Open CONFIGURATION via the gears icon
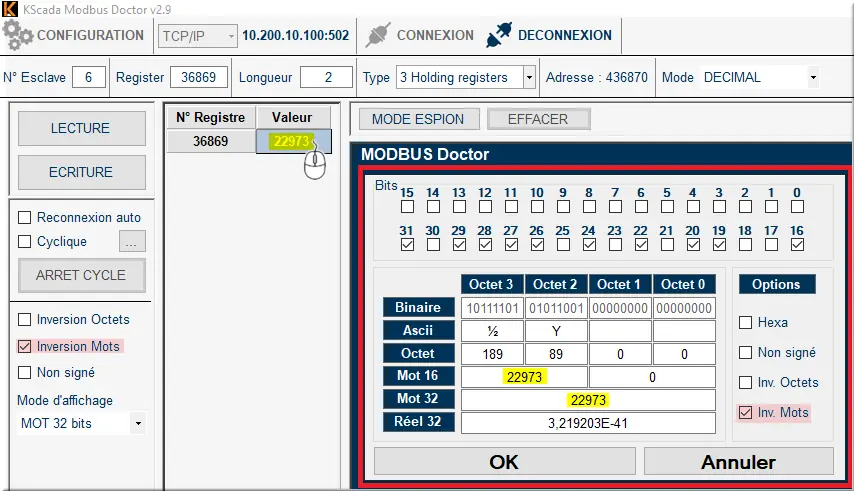Image resolution: width=854 pixels, height=491 pixels. pyautogui.click(x=17, y=35)
